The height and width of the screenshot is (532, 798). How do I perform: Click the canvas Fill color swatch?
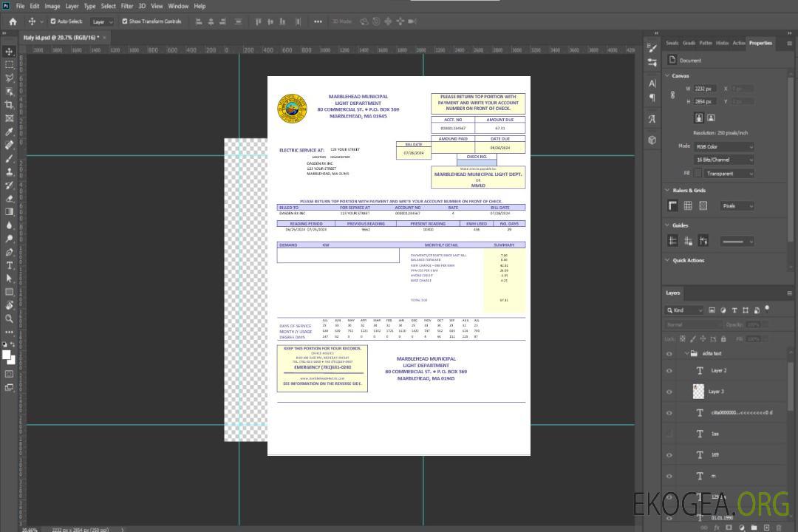point(698,174)
